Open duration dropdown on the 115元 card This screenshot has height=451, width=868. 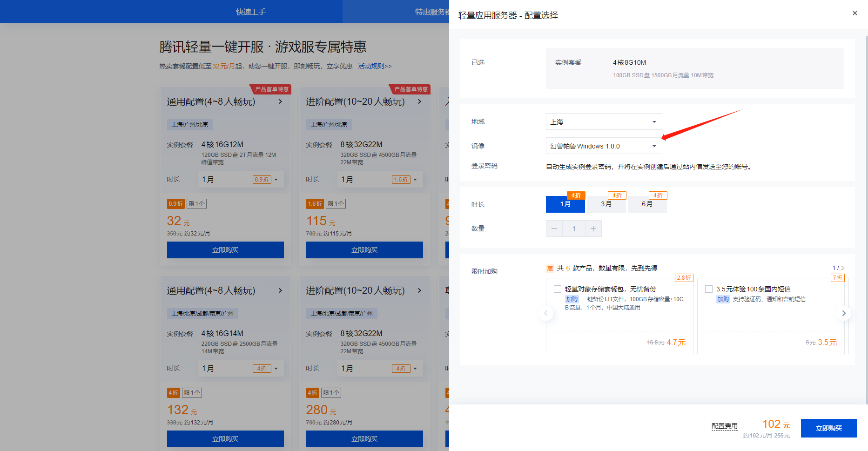click(379, 180)
